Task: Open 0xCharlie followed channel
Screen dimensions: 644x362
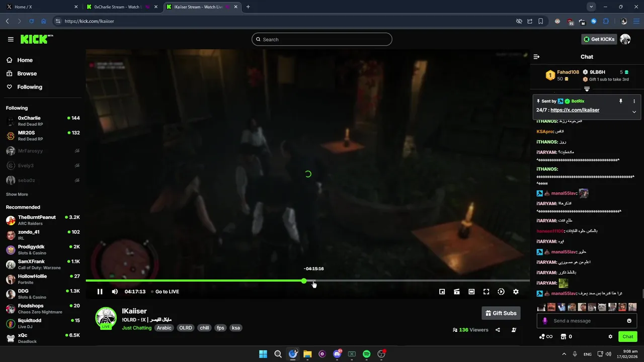Action: pos(43,121)
